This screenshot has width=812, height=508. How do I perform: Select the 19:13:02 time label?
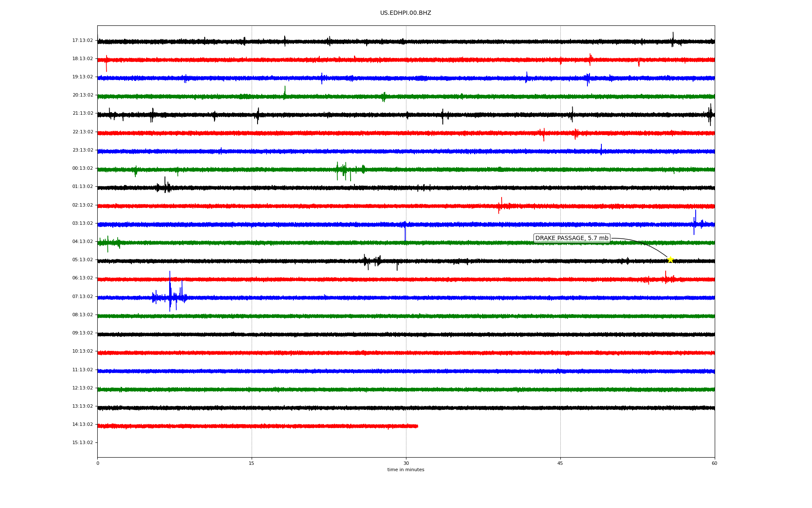pyautogui.click(x=82, y=77)
